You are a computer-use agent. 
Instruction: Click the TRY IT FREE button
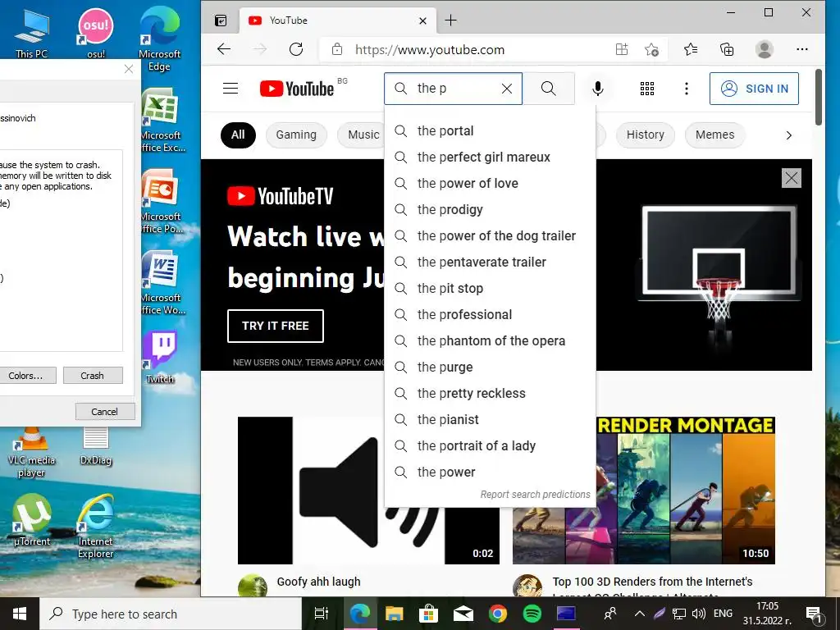[x=276, y=326]
